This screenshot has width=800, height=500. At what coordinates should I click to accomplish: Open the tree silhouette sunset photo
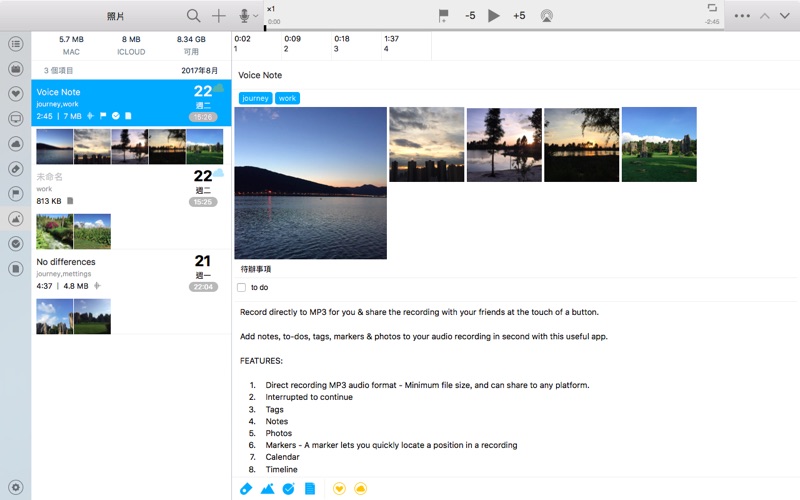pyautogui.click(x=504, y=144)
